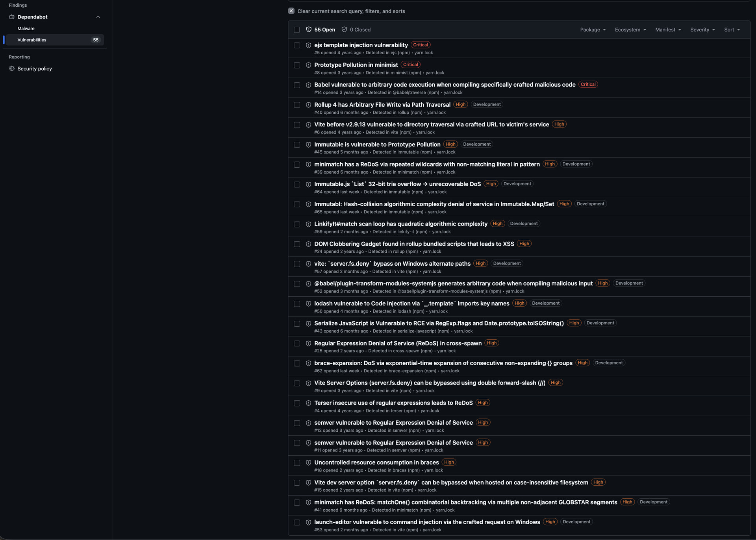
Task: Click the shield icon next to 55 Open
Action: [x=309, y=30]
